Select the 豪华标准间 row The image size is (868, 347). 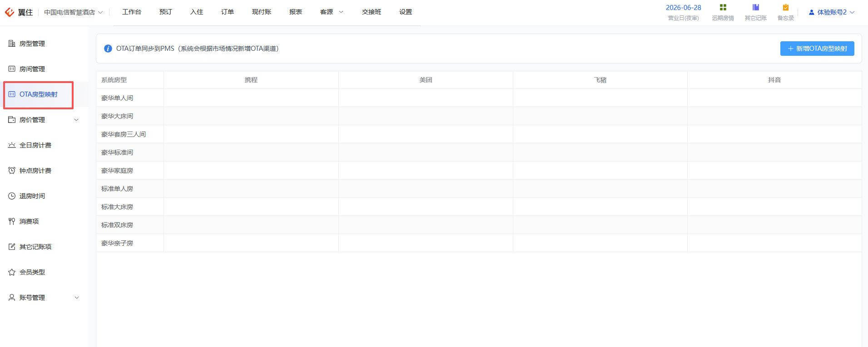click(x=479, y=152)
